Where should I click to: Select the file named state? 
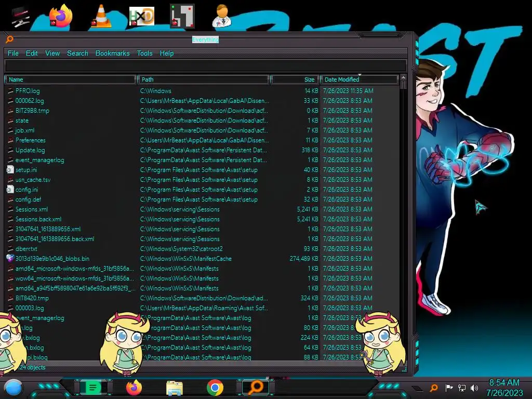click(22, 121)
